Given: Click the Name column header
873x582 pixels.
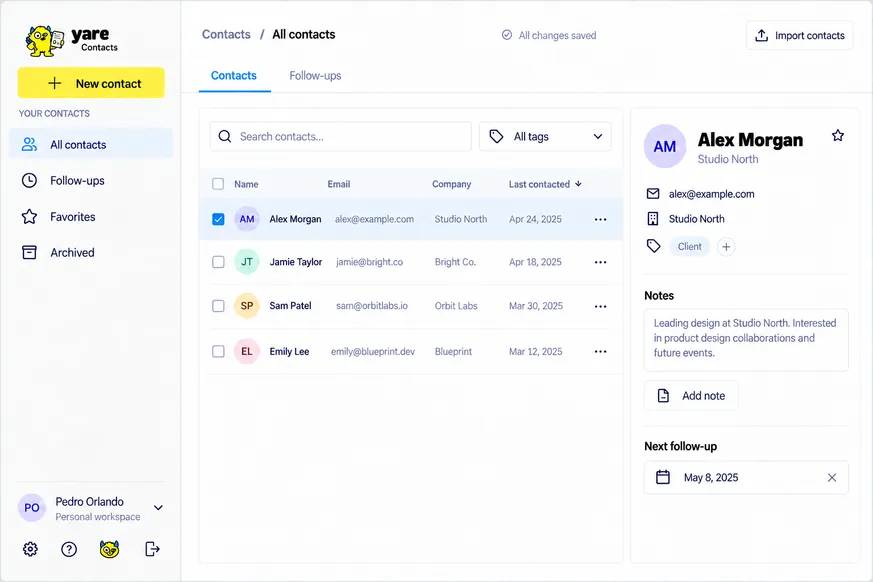Looking at the screenshot, I should 246,184.
